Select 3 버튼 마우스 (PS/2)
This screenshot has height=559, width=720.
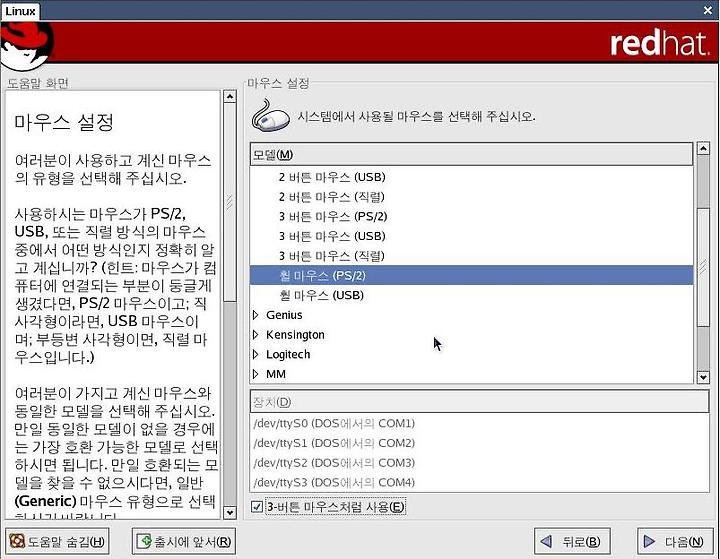point(472,216)
